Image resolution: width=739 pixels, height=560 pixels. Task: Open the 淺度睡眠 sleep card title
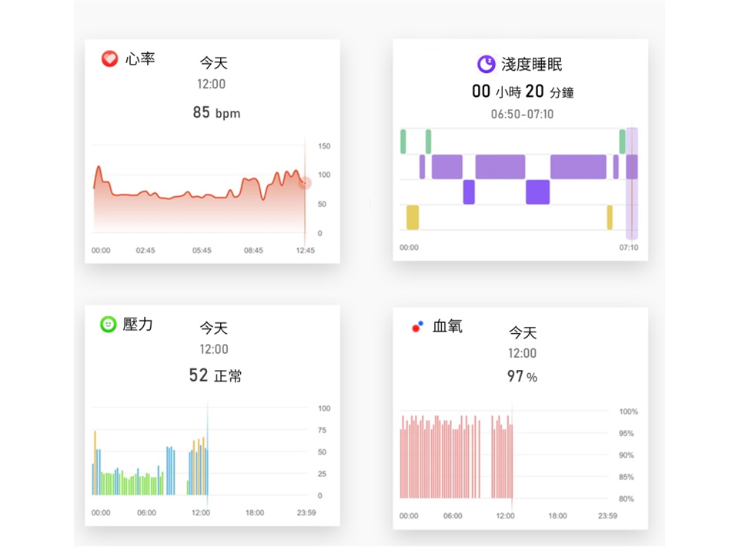(x=532, y=64)
